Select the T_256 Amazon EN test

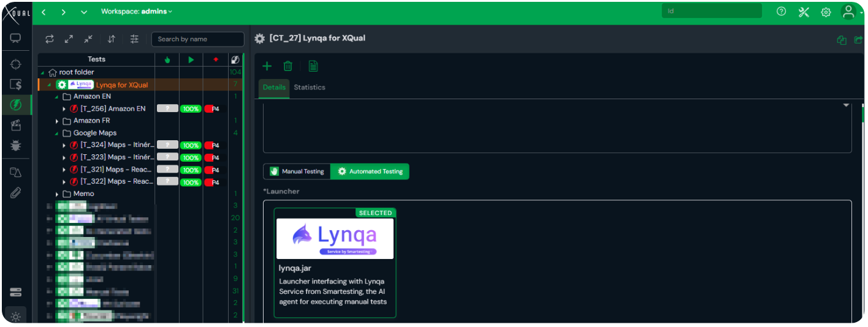tap(112, 109)
